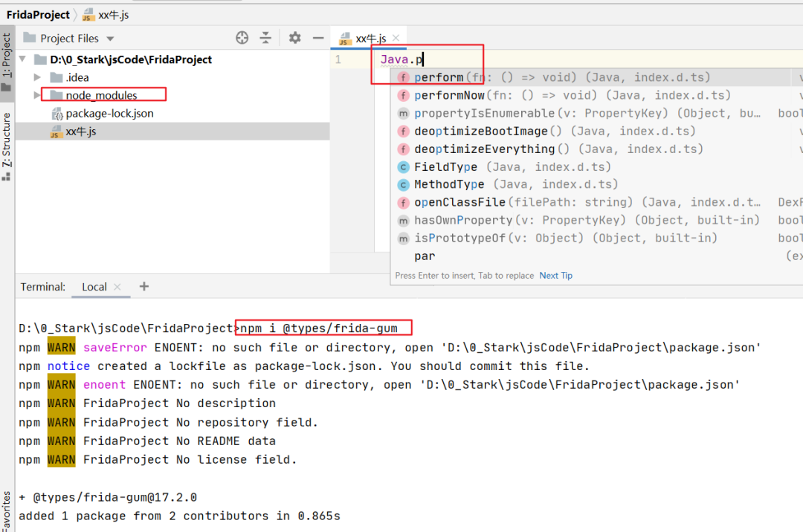Switch to the Local terminal tab
Image resolution: width=803 pixels, height=532 pixels.
(94, 287)
